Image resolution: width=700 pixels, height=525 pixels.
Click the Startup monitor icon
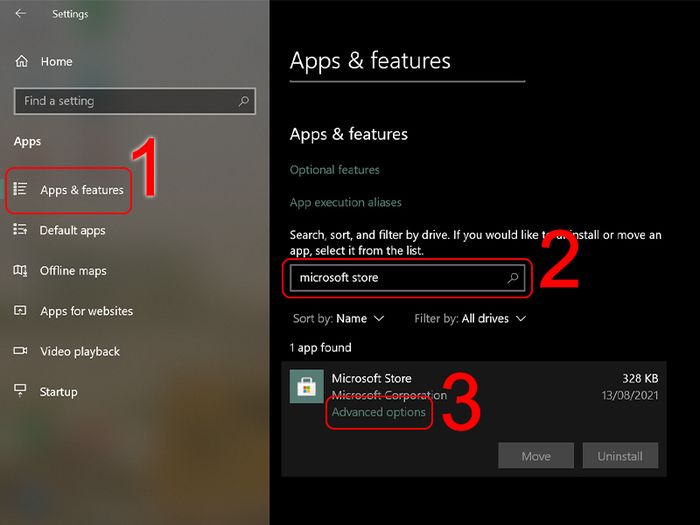20,390
